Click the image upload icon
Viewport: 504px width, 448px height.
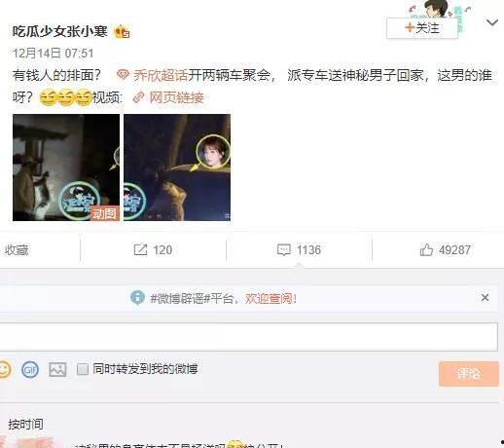point(57,369)
